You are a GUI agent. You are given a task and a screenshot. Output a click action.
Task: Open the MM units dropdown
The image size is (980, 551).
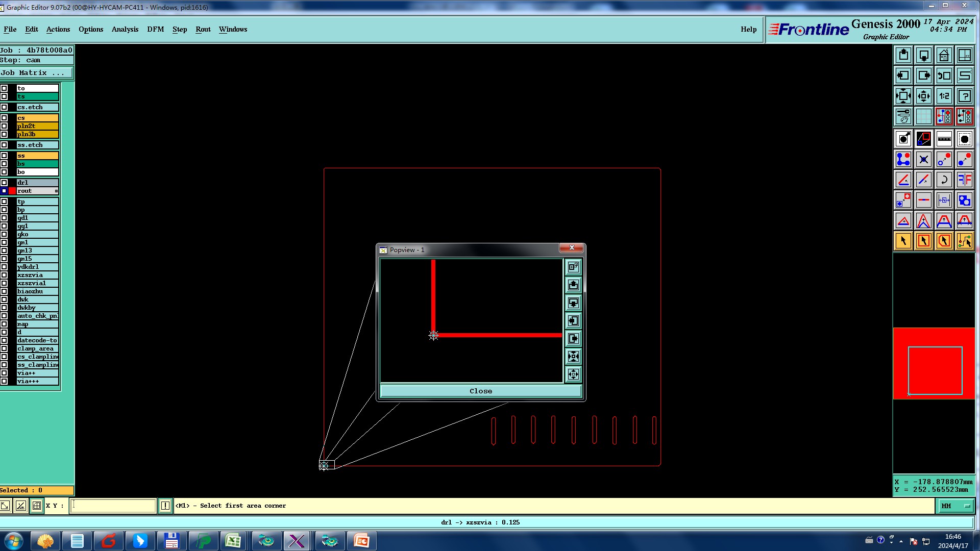pos(955,506)
